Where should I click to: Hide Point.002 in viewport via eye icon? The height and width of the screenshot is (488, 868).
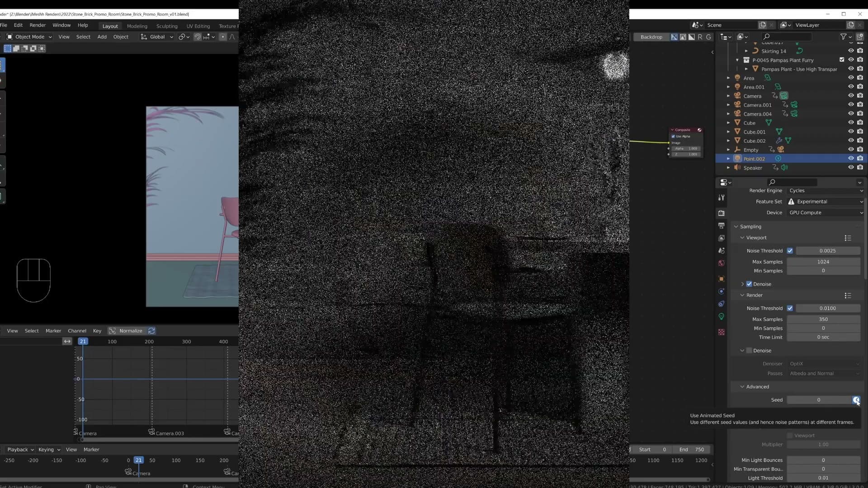(851, 159)
